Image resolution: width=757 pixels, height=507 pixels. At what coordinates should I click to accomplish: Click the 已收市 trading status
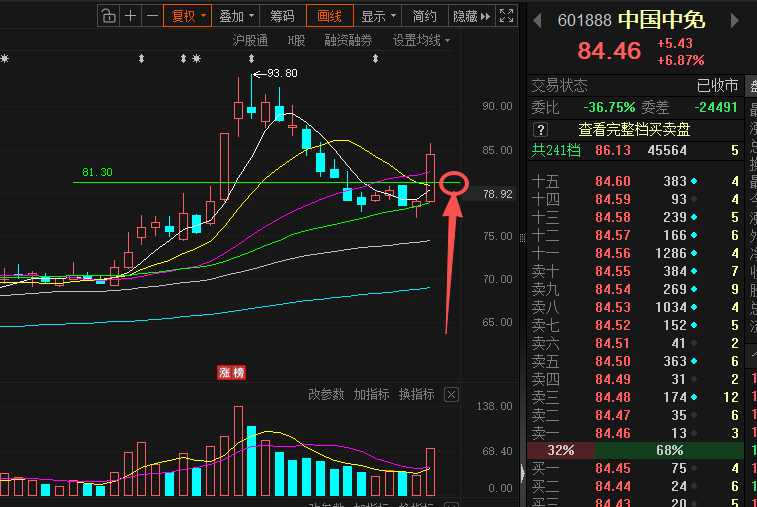click(x=717, y=85)
